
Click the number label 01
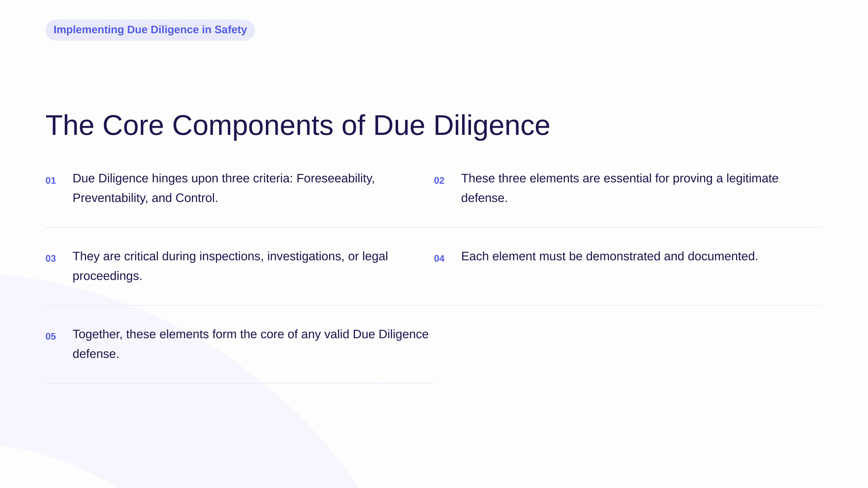coord(51,181)
